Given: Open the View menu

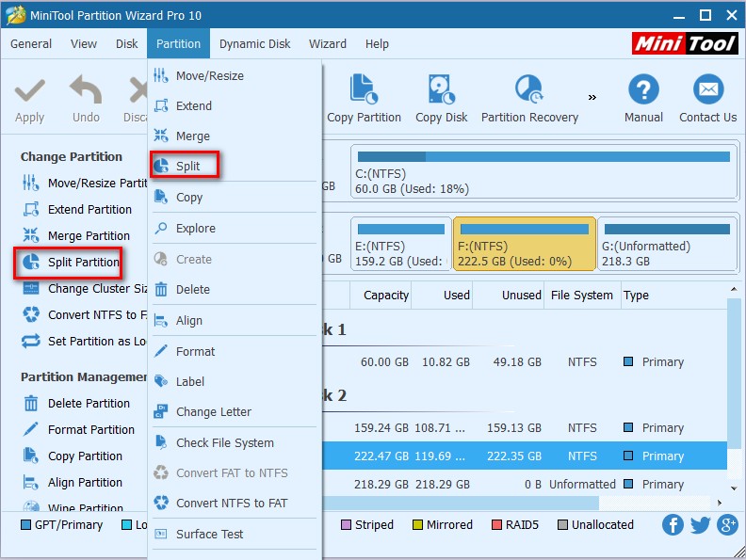Looking at the screenshot, I should 84,43.
